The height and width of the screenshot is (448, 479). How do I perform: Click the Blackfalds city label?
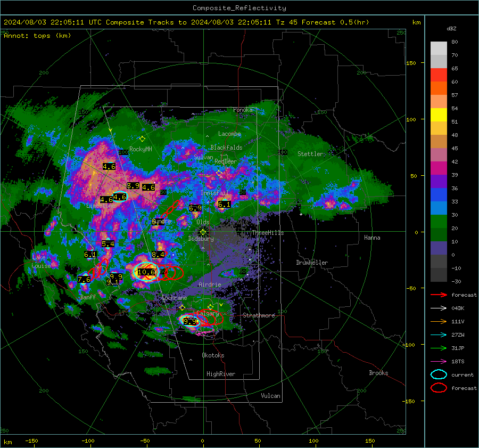point(226,148)
